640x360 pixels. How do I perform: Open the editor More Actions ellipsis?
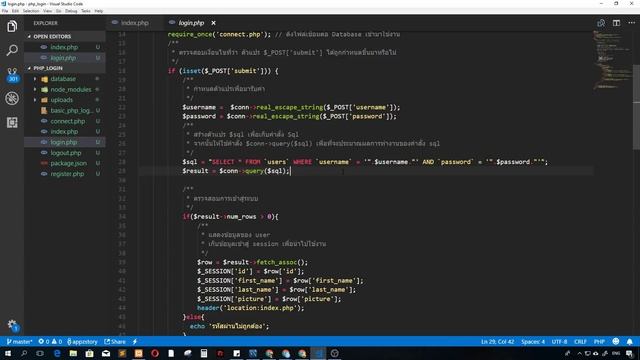(631, 23)
